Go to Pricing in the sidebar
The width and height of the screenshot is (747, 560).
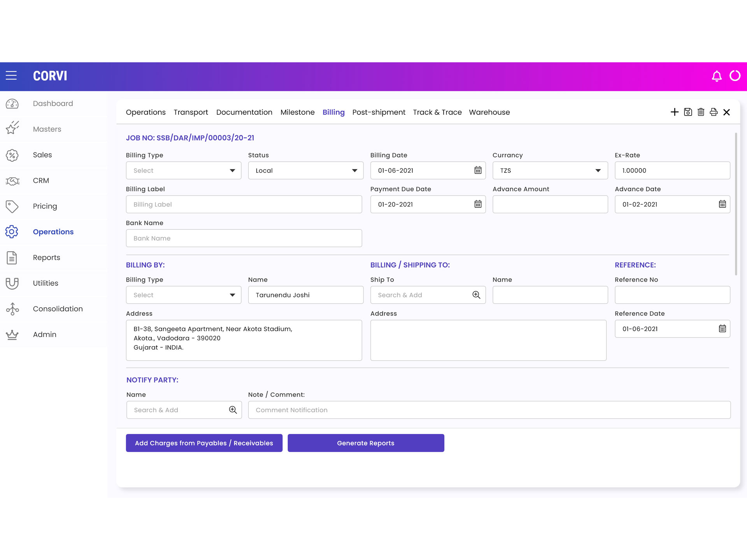45,206
